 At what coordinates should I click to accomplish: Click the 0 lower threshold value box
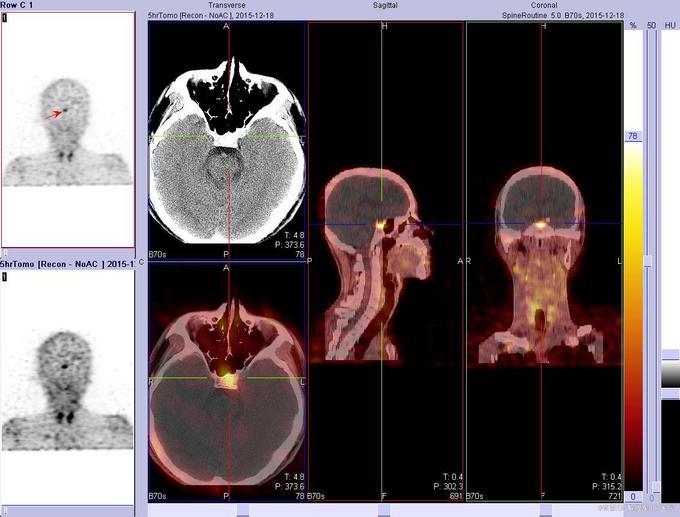pyautogui.click(x=632, y=497)
